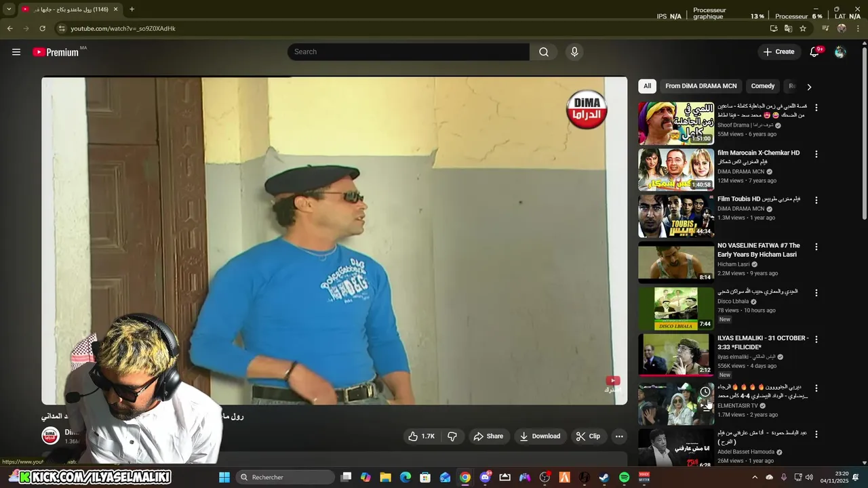Click the search magnifier button

[x=544, y=52]
